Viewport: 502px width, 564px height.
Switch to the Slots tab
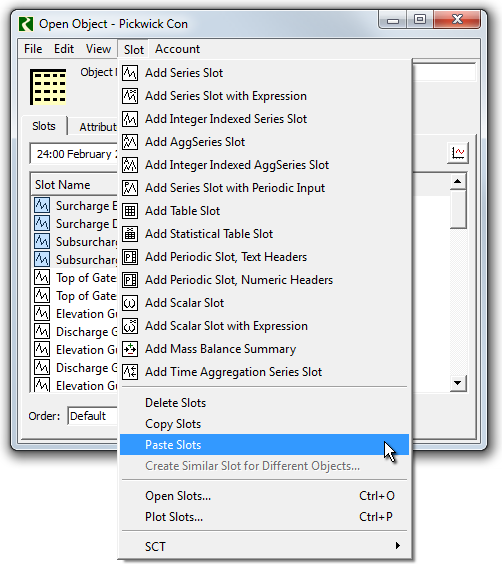pyautogui.click(x=44, y=126)
